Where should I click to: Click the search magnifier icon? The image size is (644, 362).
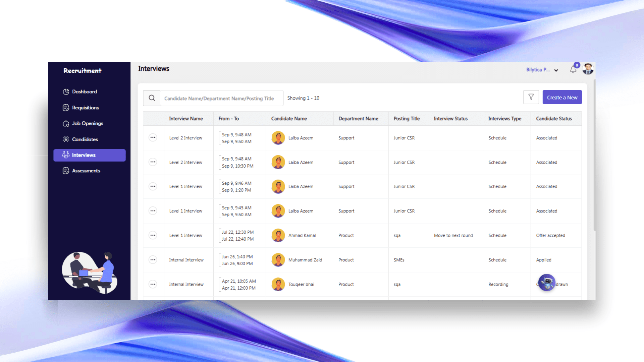[x=152, y=98]
